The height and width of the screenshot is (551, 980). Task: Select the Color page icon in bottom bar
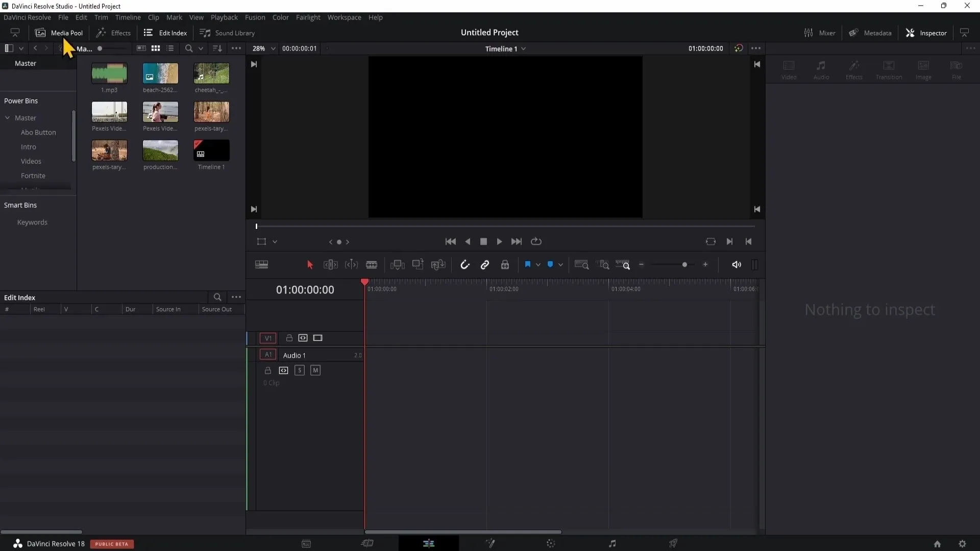551,543
